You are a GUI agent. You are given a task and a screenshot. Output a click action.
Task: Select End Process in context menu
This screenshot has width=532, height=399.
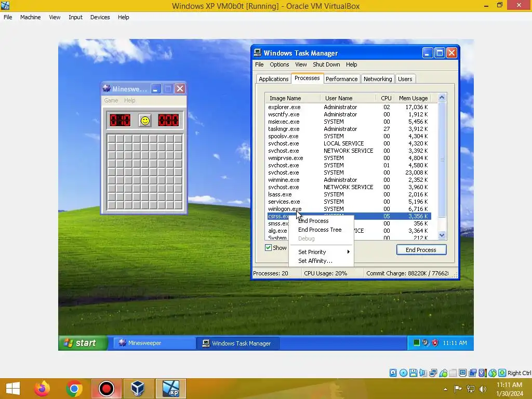(x=321, y=221)
